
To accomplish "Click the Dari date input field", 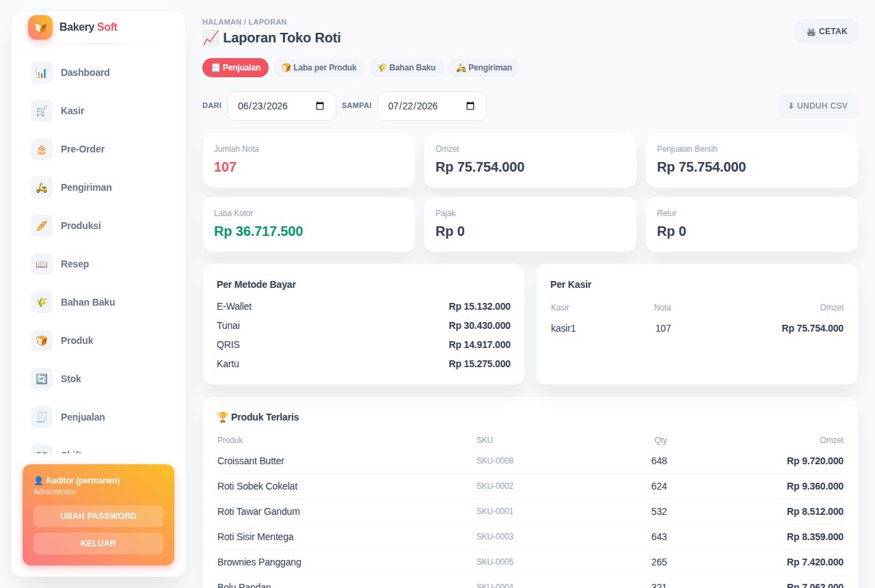I will tap(282, 106).
